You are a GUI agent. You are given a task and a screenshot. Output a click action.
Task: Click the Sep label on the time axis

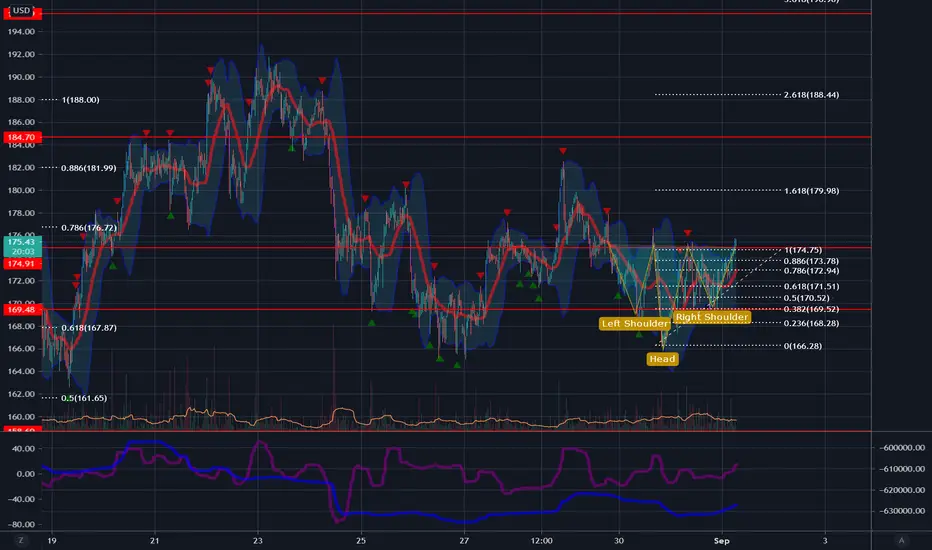[x=722, y=540]
